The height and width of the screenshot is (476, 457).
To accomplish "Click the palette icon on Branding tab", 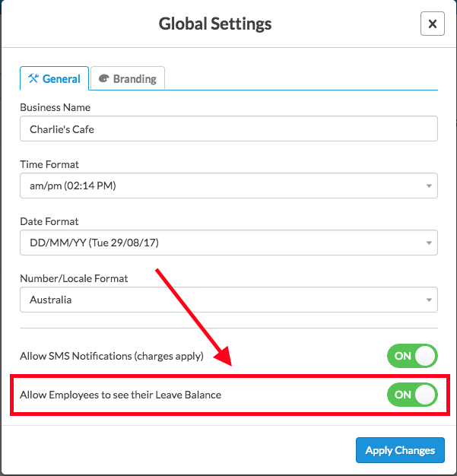I will tap(103, 78).
